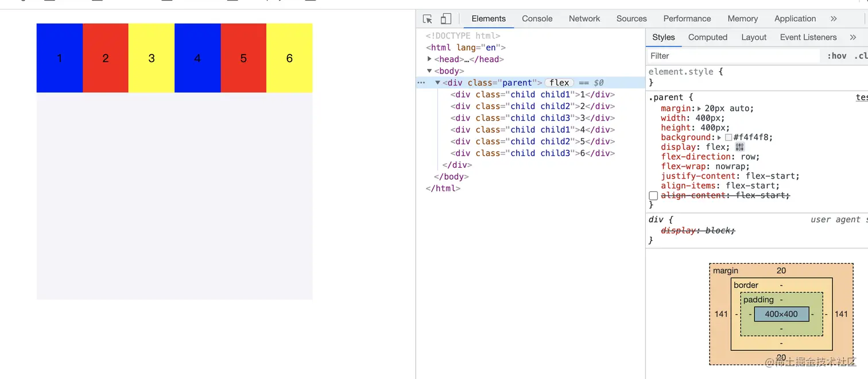Viewport: 868px width, 379px height.
Task: Show more DevTools tabs chevron
Action: (x=834, y=19)
